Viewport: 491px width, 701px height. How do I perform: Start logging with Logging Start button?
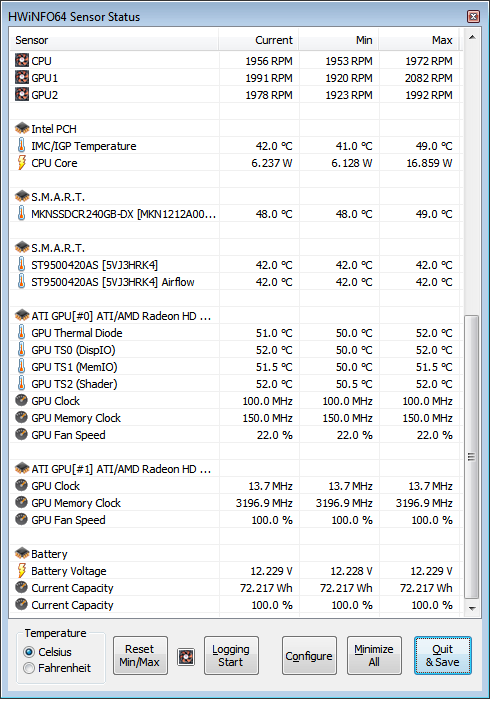click(231, 655)
